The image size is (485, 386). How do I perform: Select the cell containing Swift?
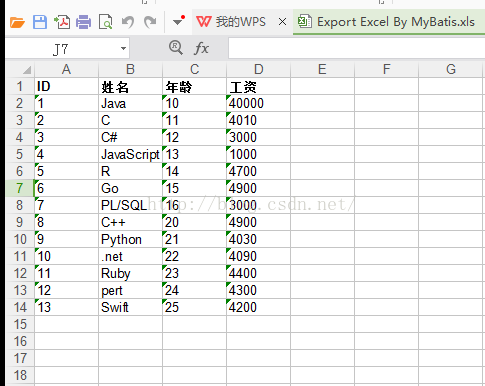pyautogui.click(x=130, y=307)
